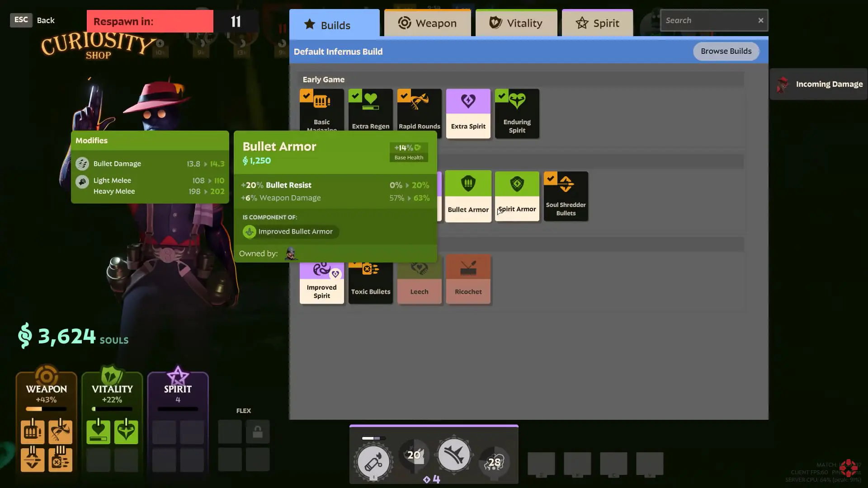
Task: Click the Vitality category slot header
Action: tap(112, 389)
